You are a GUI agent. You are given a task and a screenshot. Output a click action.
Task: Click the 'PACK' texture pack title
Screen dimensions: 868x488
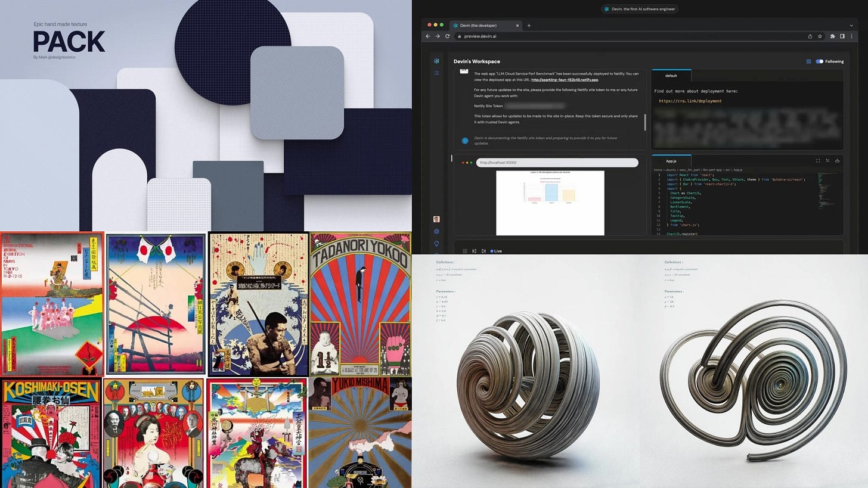point(69,42)
